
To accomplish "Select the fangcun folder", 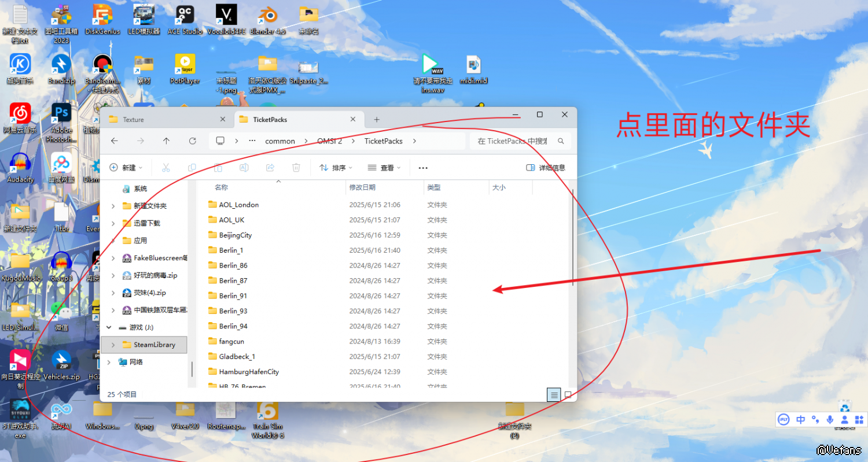I will coord(226,341).
